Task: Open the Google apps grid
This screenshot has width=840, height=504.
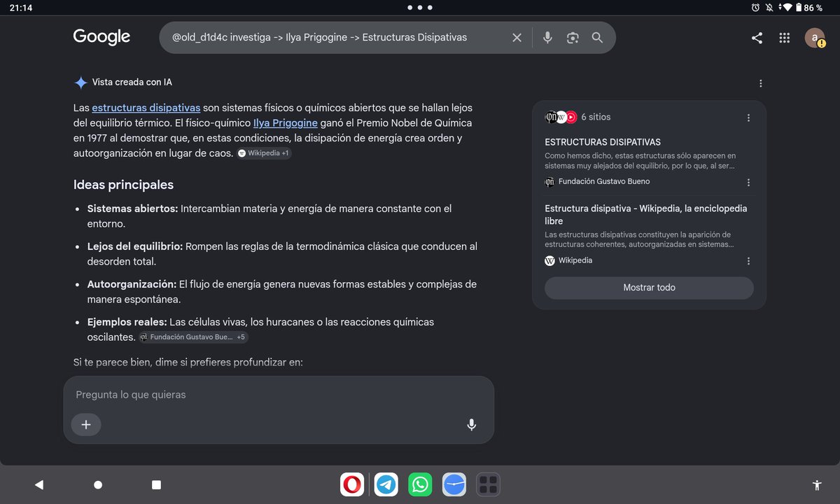Action: (x=785, y=38)
